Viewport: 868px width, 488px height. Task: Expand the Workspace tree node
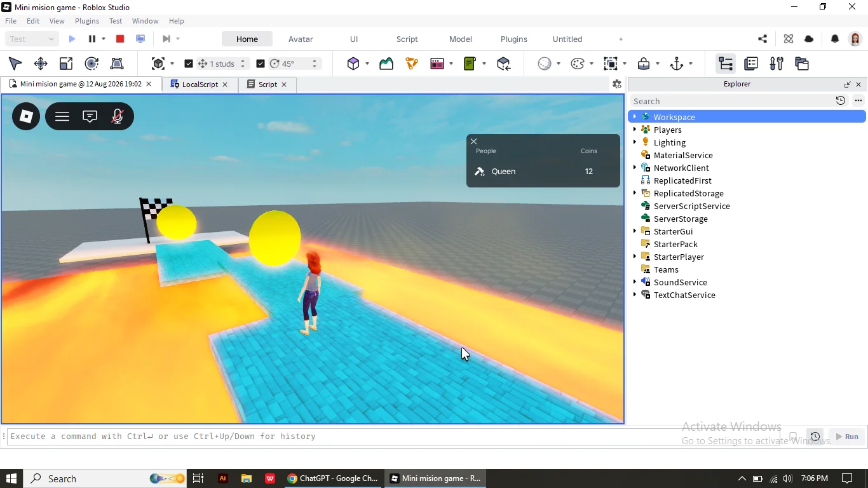635,116
